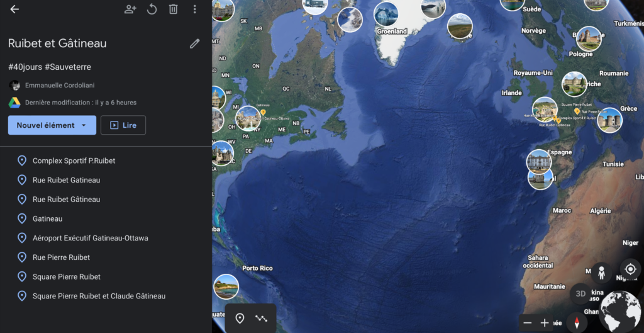Expand the Nouvel élément dropdown arrow

[x=84, y=125]
